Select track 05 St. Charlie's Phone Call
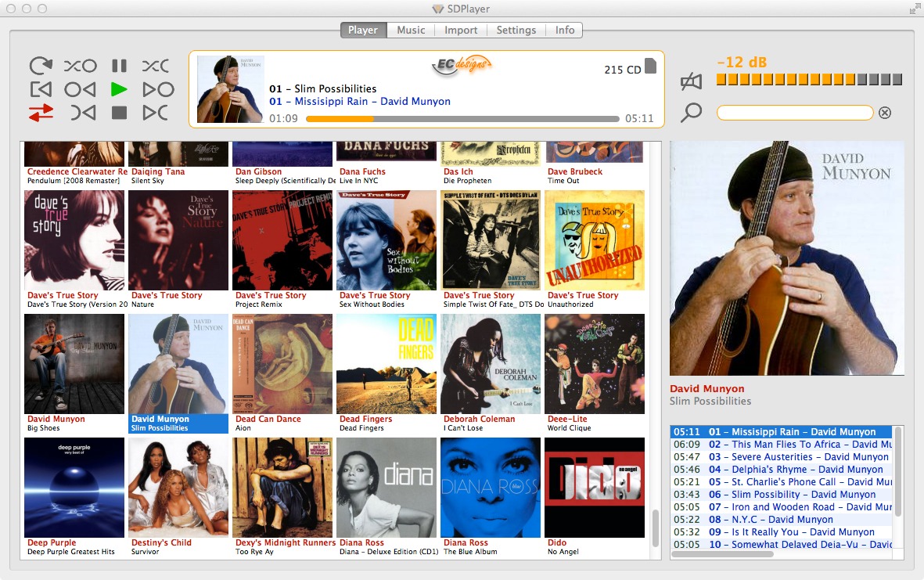The height and width of the screenshot is (580, 924). click(x=782, y=482)
